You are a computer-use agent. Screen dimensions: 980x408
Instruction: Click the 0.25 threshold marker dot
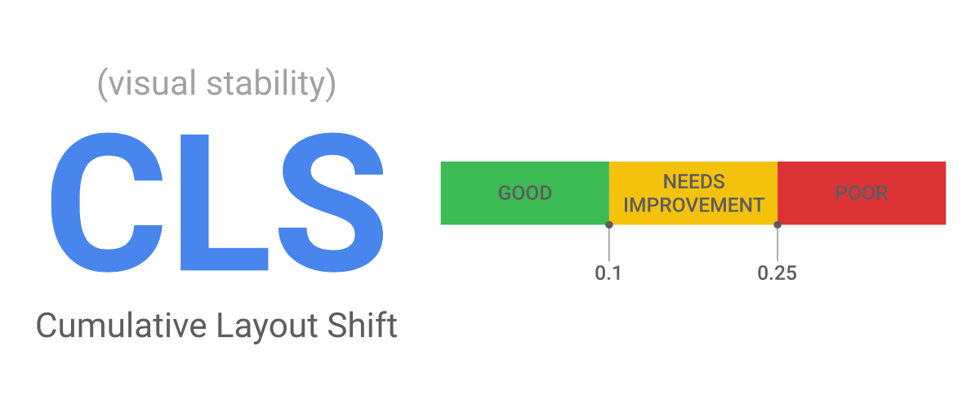click(x=777, y=224)
